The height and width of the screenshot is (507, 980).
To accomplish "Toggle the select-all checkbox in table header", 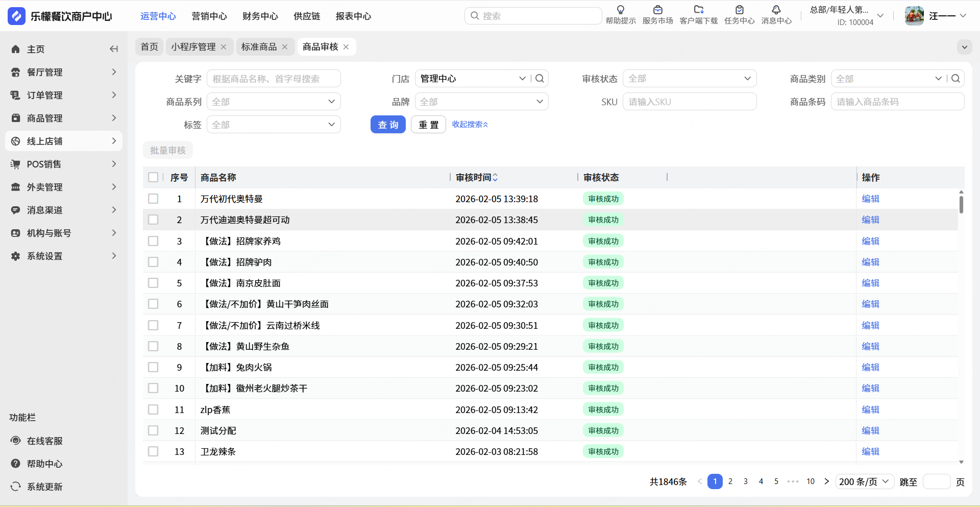I will 153,177.
